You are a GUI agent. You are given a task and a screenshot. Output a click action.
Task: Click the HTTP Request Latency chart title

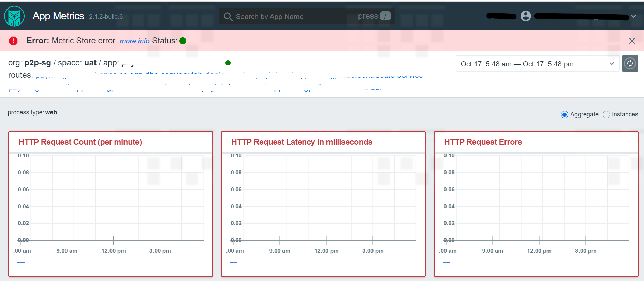click(302, 142)
